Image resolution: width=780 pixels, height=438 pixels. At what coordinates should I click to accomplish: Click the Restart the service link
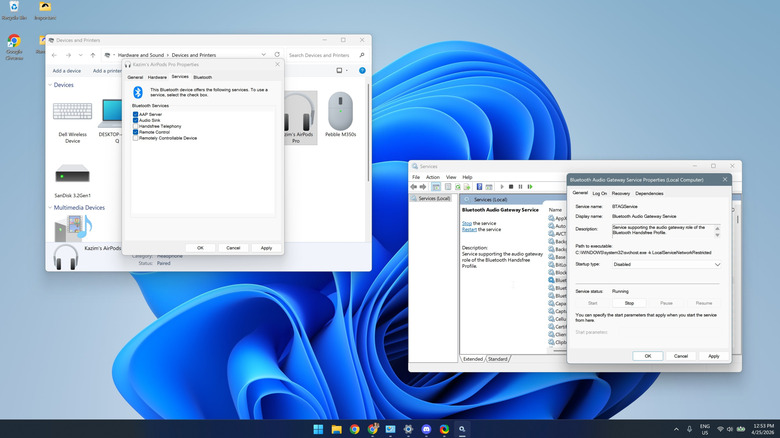[469, 229]
